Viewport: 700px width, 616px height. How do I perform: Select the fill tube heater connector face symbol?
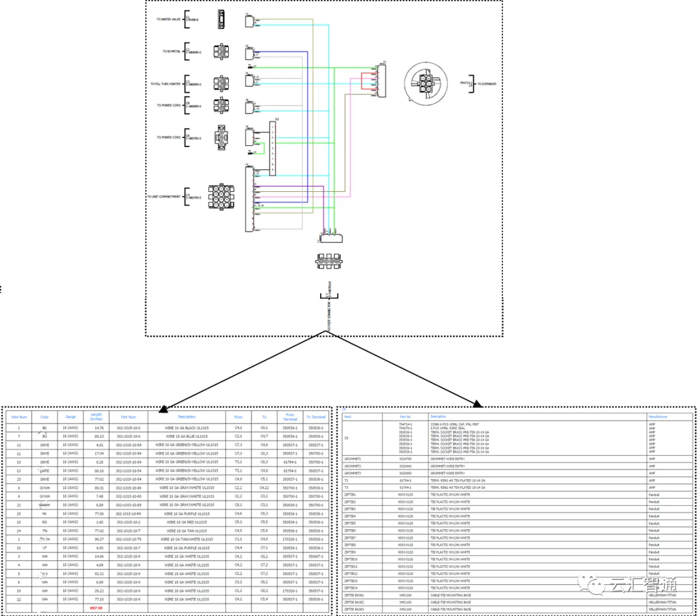pos(221,84)
